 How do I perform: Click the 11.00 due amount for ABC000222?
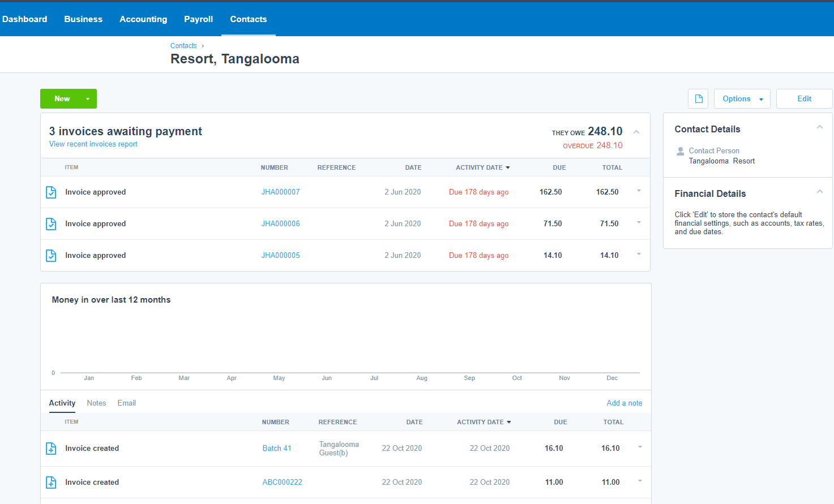coord(554,483)
